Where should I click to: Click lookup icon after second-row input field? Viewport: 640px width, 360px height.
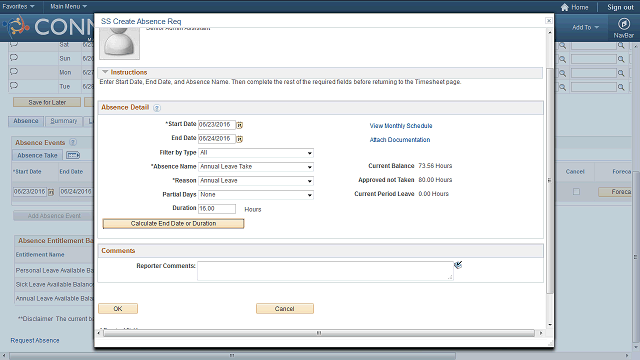621,60
